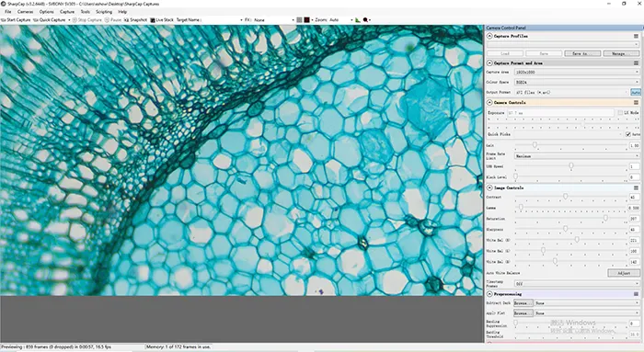This screenshot has height=352, width=644.
Task: Open the Image Controls section menu icon
Action: tap(636, 187)
